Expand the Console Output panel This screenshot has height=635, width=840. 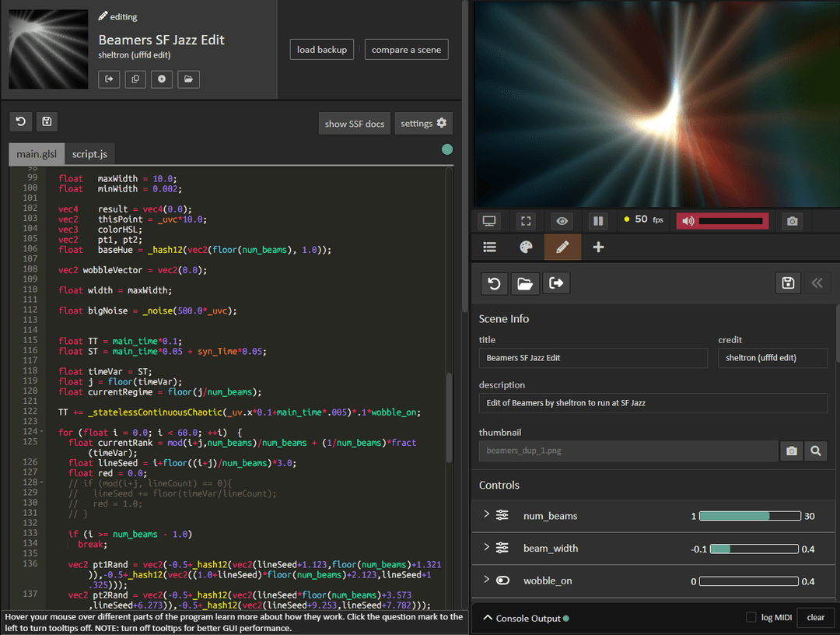(488, 618)
